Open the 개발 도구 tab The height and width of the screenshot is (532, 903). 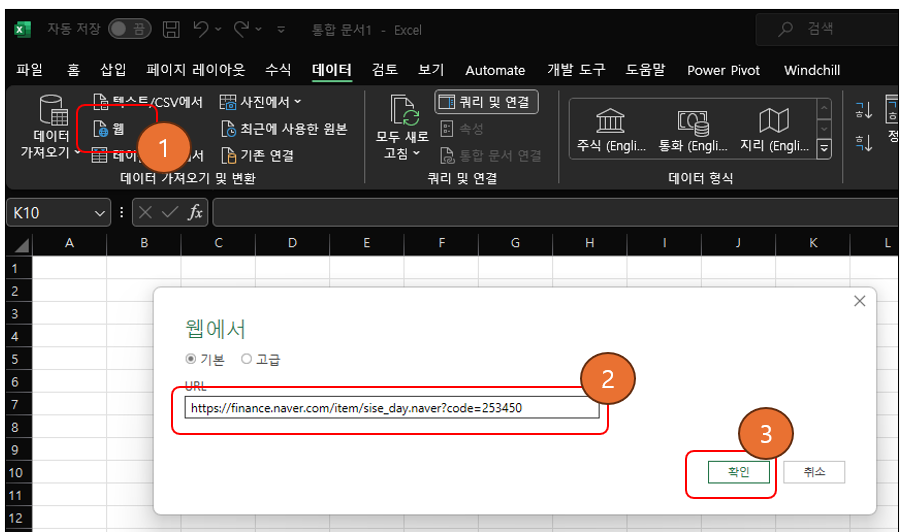click(576, 70)
